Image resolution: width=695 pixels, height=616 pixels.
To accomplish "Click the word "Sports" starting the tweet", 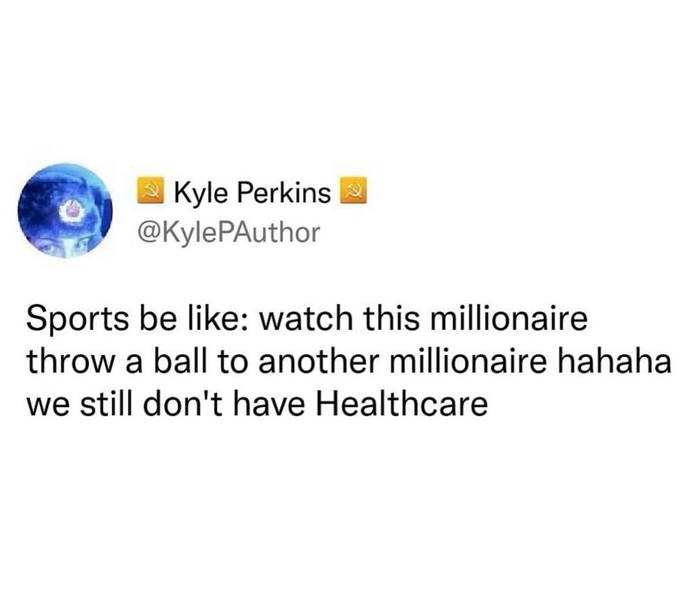I will [x=77, y=319].
